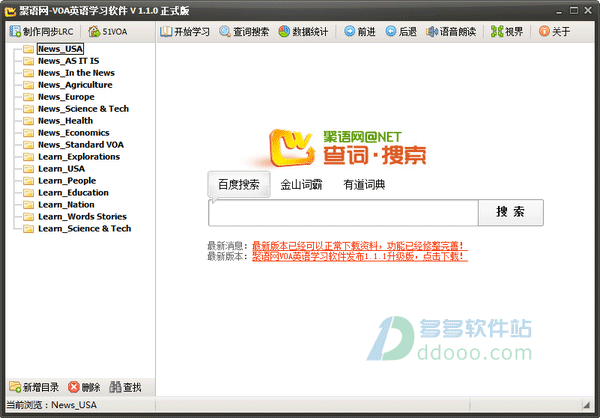600x418 pixels.
Task: Switch to the 有道词典 tab
Action: [x=364, y=185]
